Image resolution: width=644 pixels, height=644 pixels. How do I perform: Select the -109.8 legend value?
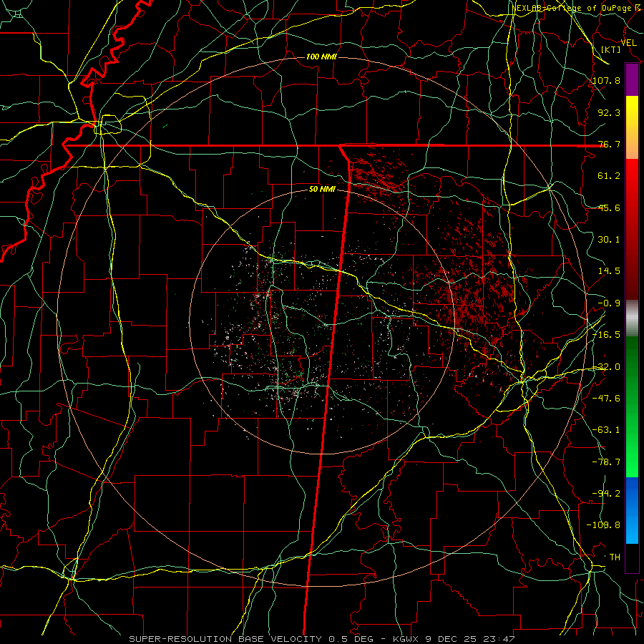click(x=604, y=525)
